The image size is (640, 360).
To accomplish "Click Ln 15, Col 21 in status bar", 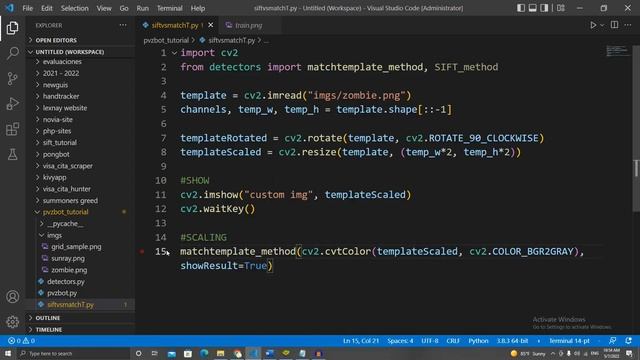I will coord(361,341).
